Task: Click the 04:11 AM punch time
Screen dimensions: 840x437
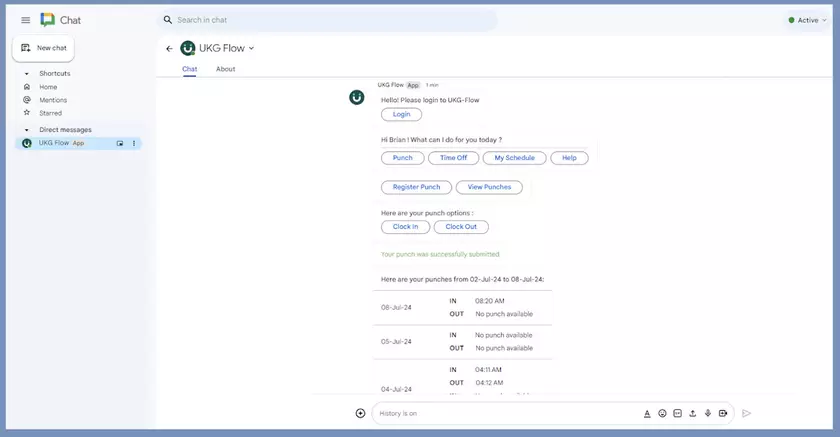Action: click(488, 370)
